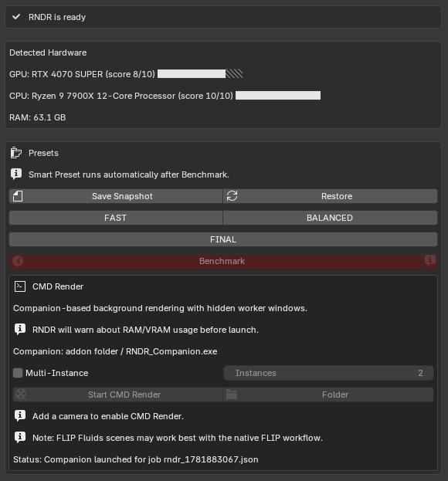
Task: Click info icon beside FLIP Fluids note
Action: [x=20, y=438]
